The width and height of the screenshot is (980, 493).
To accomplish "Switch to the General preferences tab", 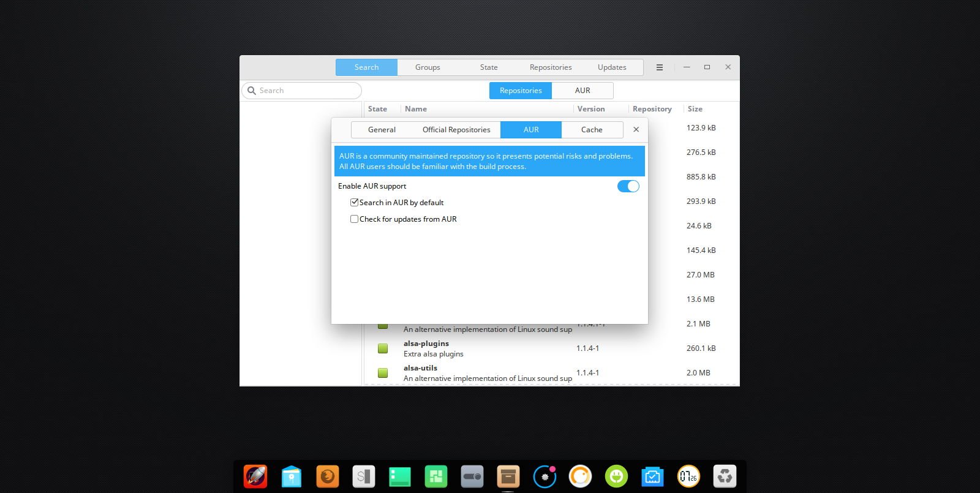I will point(382,130).
